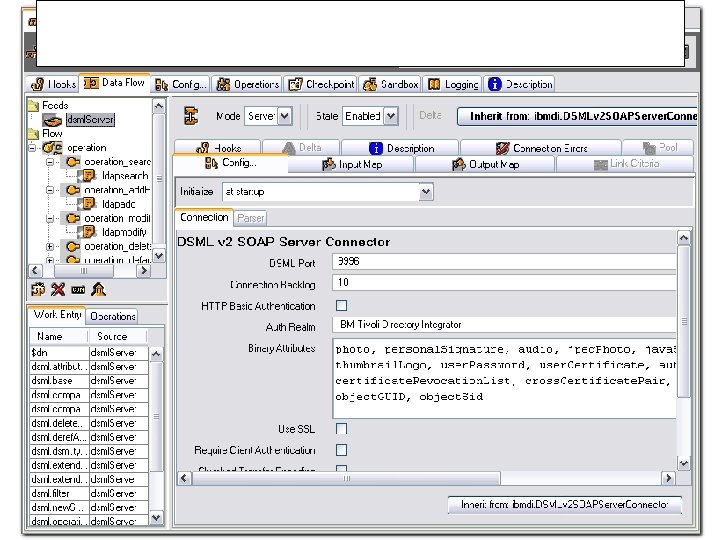Select the dsml.filter attribute row
This screenshot has height=540, width=720.
89,494
